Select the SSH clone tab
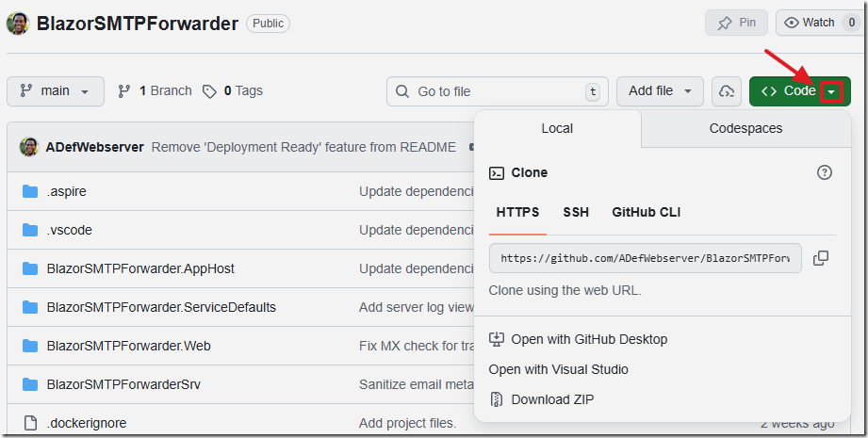This screenshot has height=438, width=868. pos(576,212)
